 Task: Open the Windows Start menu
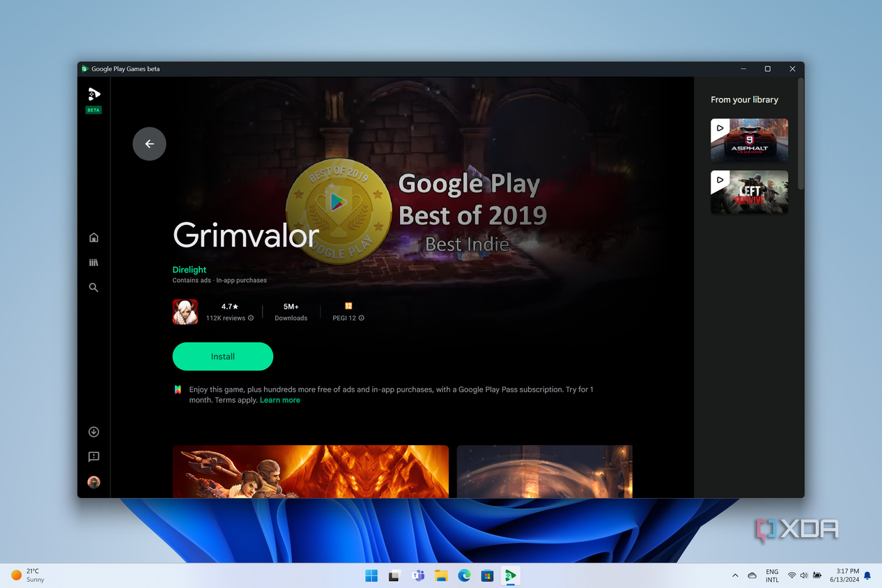click(x=371, y=575)
